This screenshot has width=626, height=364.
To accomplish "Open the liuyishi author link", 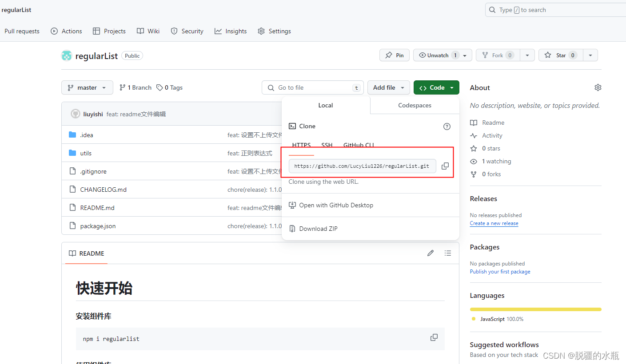I will coord(93,114).
